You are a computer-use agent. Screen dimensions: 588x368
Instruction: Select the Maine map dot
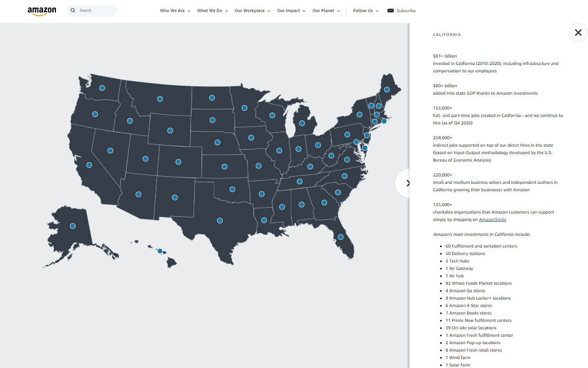click(x=387, y=90)
